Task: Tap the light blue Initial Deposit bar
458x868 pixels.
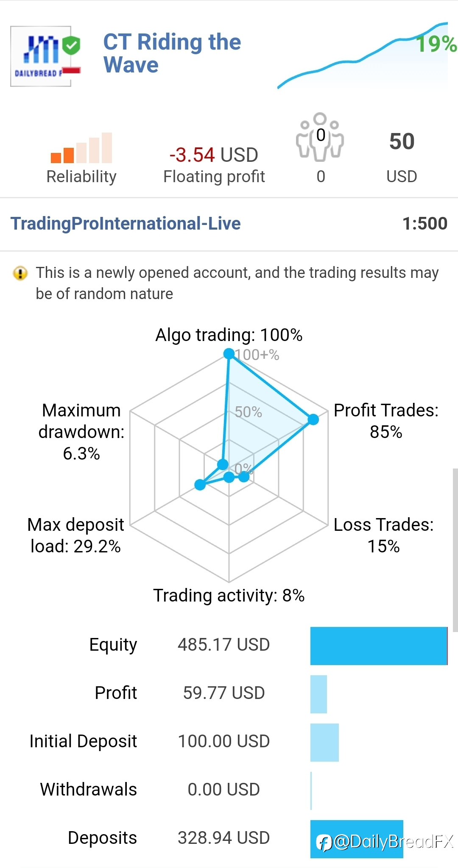Action: coord(324,742)
